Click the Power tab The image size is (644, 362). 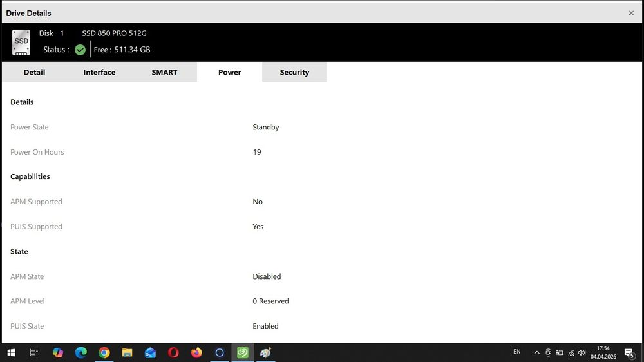[230, 72]
